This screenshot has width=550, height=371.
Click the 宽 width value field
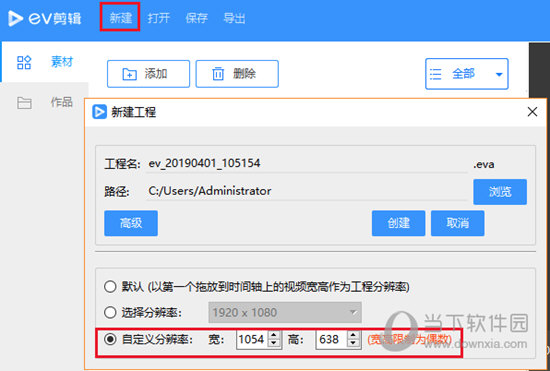252,339
